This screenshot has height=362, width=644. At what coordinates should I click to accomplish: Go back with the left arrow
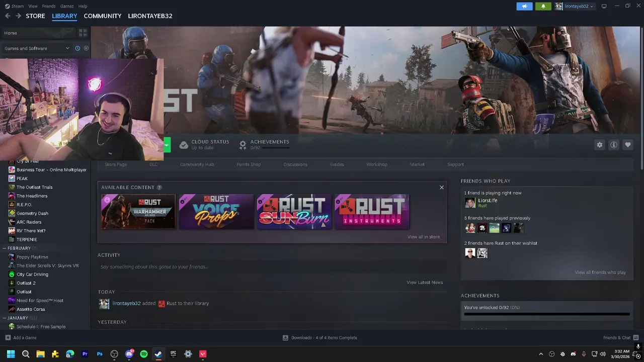coord(8,16)
